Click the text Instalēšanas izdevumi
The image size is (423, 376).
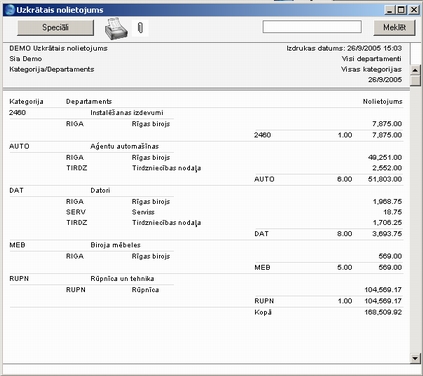click(127, 113)
